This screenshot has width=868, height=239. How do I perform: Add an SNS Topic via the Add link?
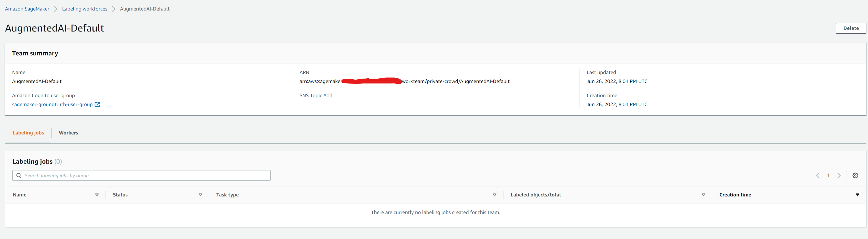click(328, 95)
